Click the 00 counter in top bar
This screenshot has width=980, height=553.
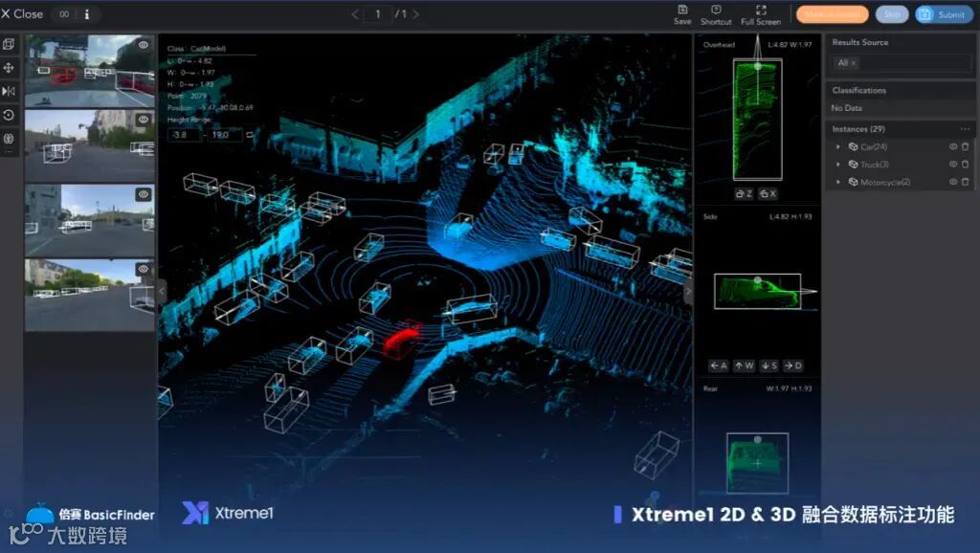click(x=64, y=13)
